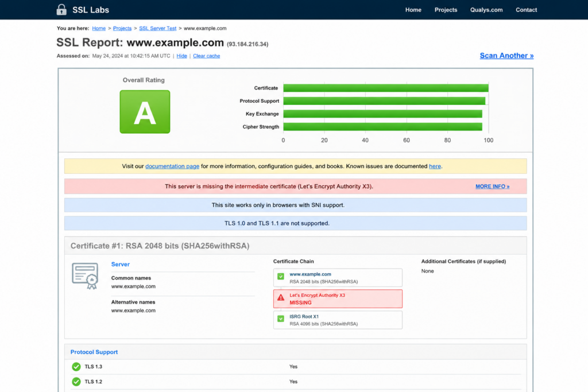Image resolution: width=588 pixels, height=392 pixels.
Task: Click the Protocol Support score bar
Action: click(384, 101)
